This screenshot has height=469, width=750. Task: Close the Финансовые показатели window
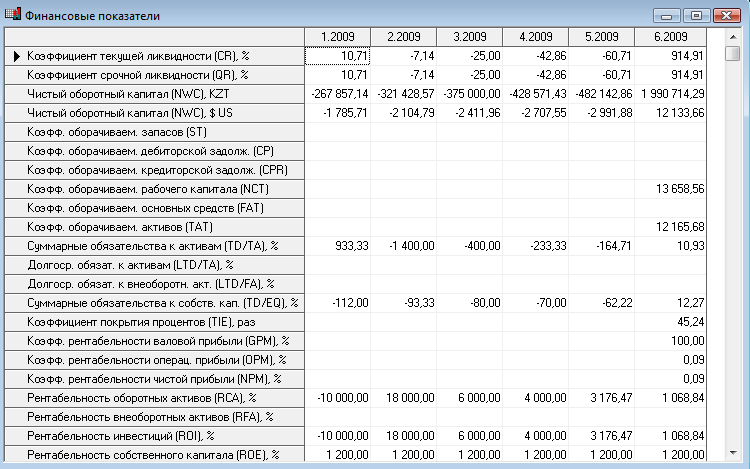727,15
